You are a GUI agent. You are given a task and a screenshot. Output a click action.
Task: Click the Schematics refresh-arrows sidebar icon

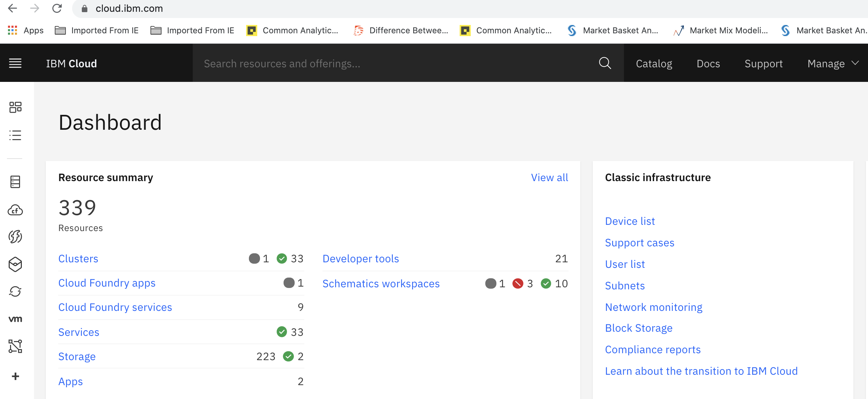pos(15,291)
